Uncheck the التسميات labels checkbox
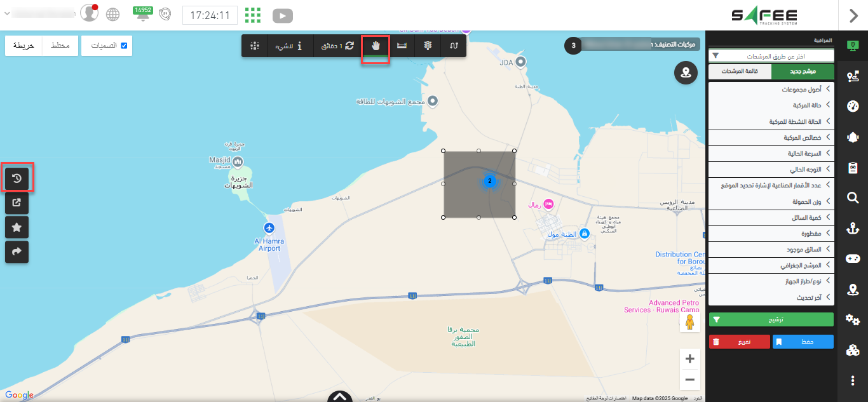The height and width of the screenshot is (402, 868). pos(124,46)
